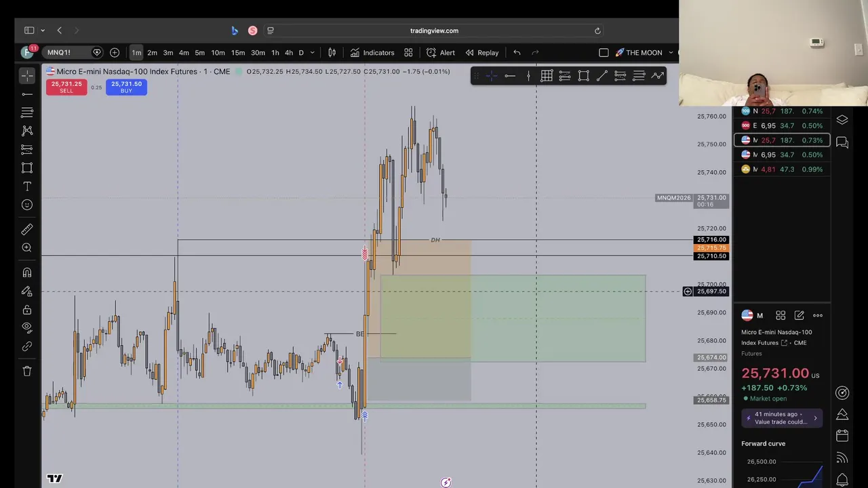Click the trash icon to remove drawings
Viewport: 868px width, 488px height.
point(27,371)
